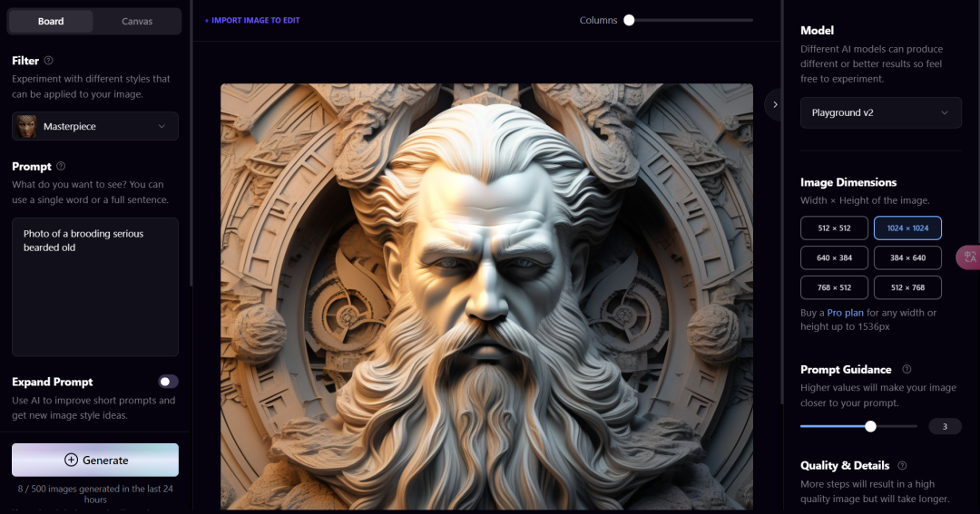Click the Generate button
The width and height of the screenshot is (980, 514).
click(95, 461)
